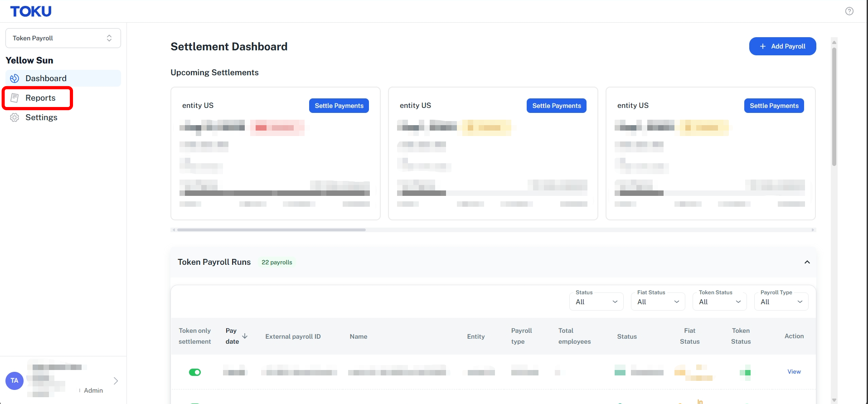This screenshot has width=868, height=404.
Task: Sort by Pay date arrow icon
Action: click(x=245, y=336)
